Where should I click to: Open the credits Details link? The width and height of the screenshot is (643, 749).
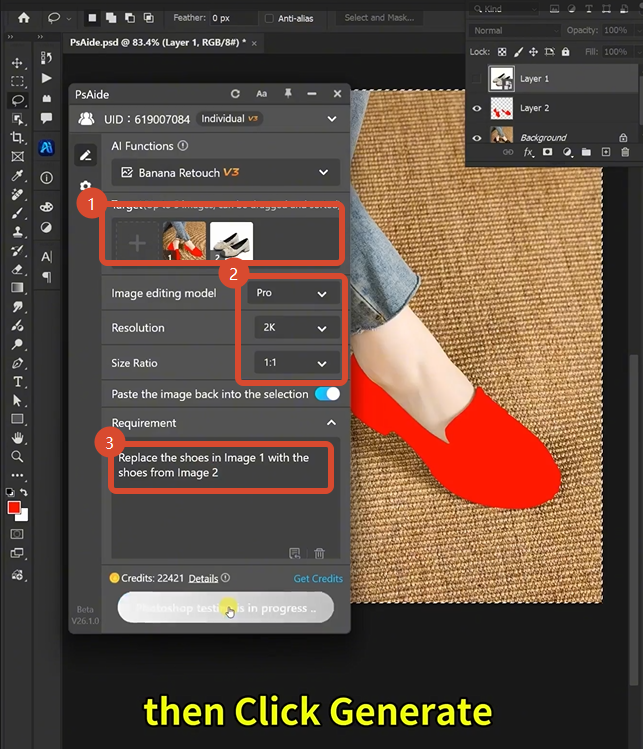coord(203,578)
